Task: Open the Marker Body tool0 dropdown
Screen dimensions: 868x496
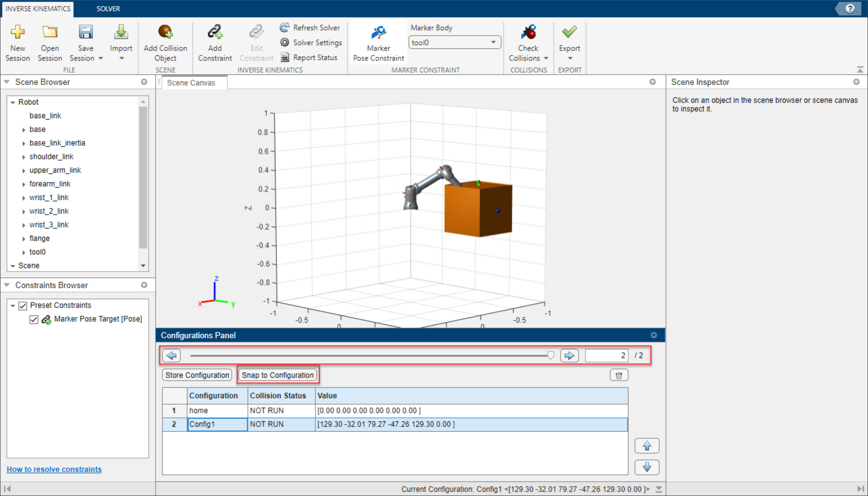Action: 493,43
